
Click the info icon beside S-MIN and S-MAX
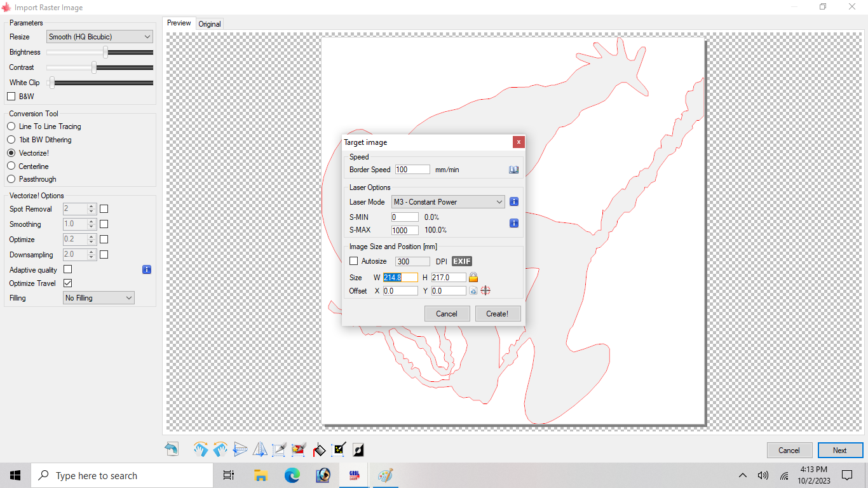point(514,223)
